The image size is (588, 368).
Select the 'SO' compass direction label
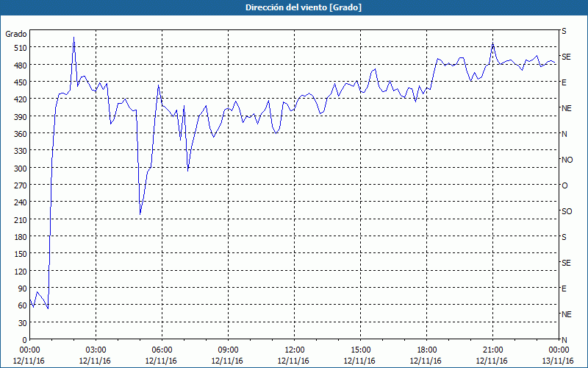tap(567, 212)
